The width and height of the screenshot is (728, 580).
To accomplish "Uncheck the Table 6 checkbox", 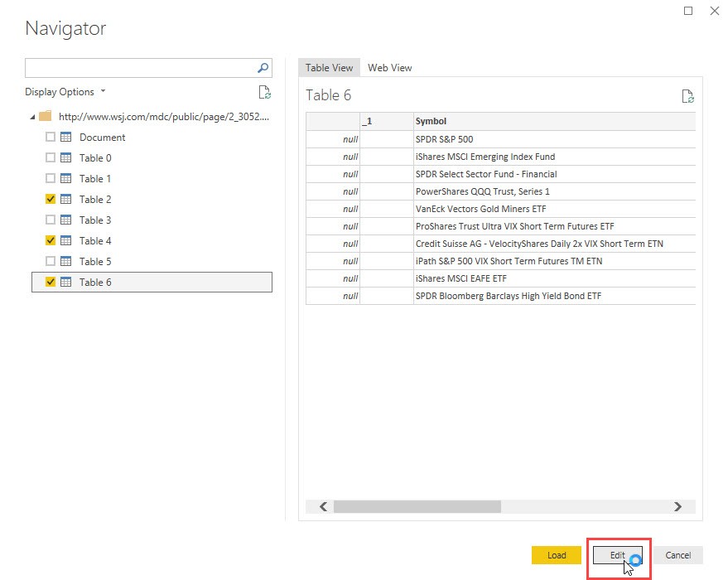I will coord(51,282).
